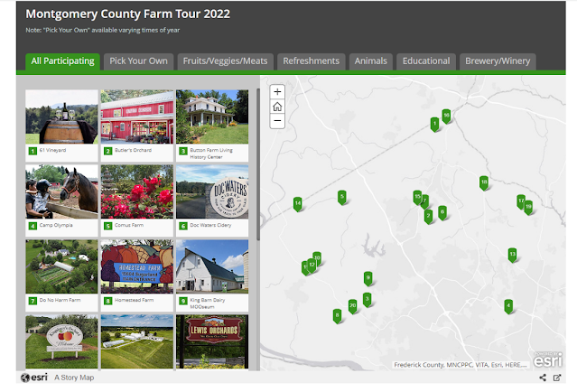Click the 'Comus Farm' caption text

(129, 225)
